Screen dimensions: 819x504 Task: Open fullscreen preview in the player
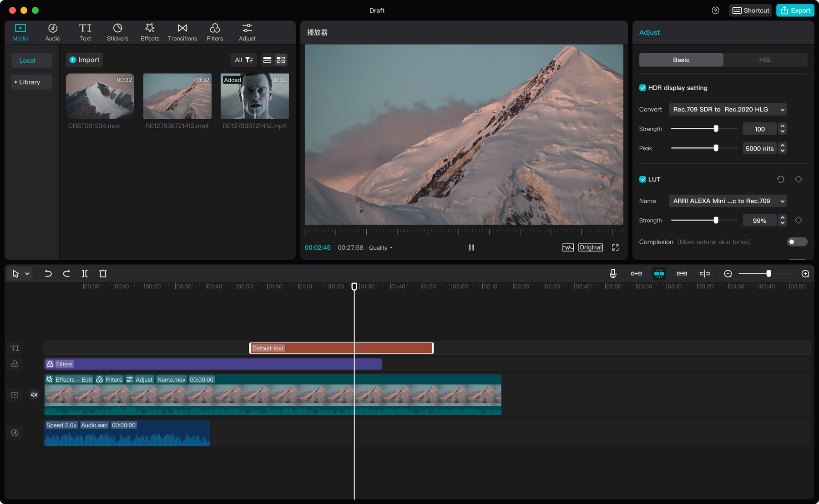point(615,247)
